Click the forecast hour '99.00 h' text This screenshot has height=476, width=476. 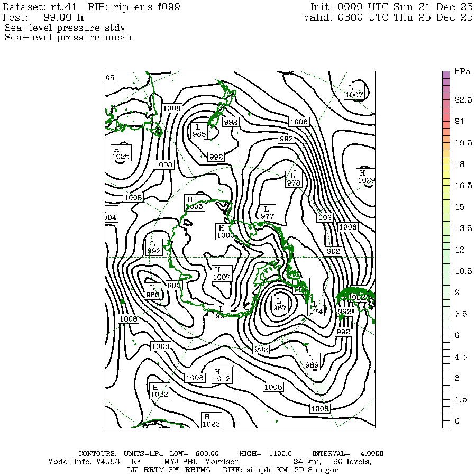(x=63, y=17)
